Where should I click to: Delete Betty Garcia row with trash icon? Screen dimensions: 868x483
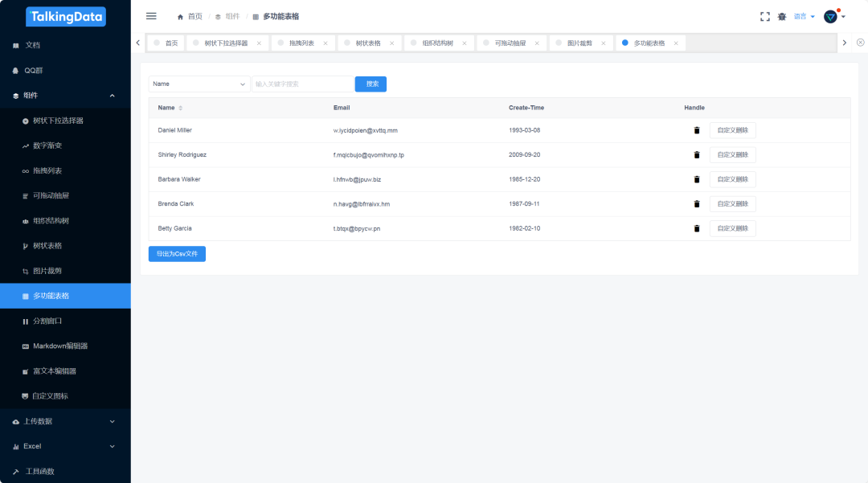tap(697, 228)
